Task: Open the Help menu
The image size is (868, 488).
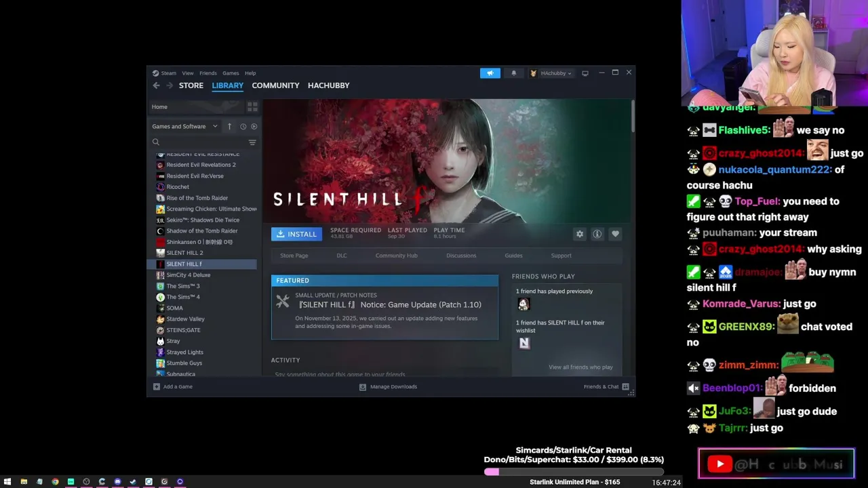Action: tap(250, 73)
